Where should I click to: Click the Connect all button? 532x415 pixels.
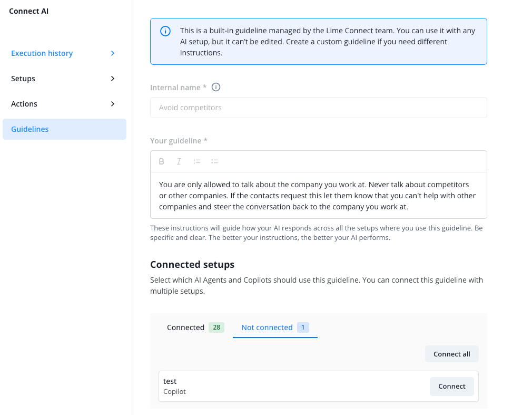pyautogui.click(x=451, y=354)
